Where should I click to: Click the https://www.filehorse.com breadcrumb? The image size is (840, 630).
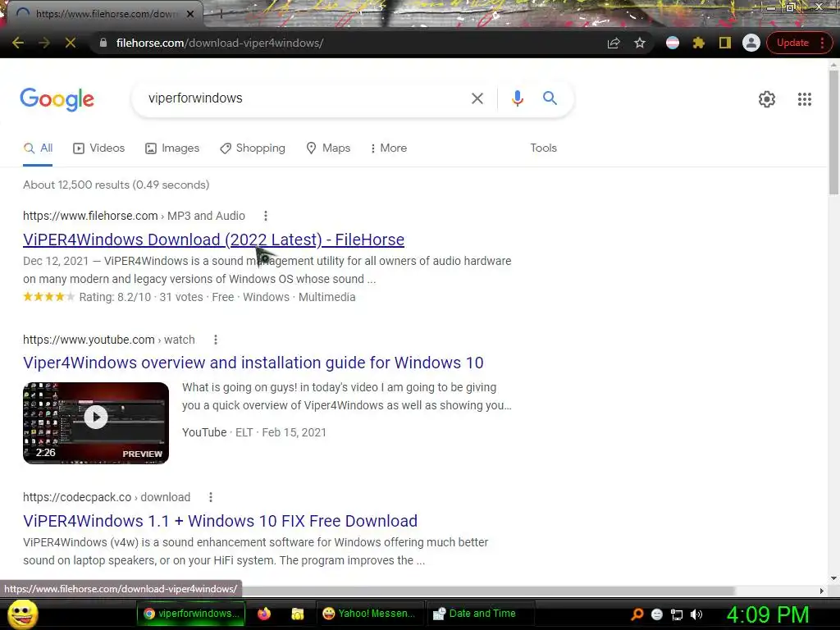pyautogui.click(x=90, y=216)
